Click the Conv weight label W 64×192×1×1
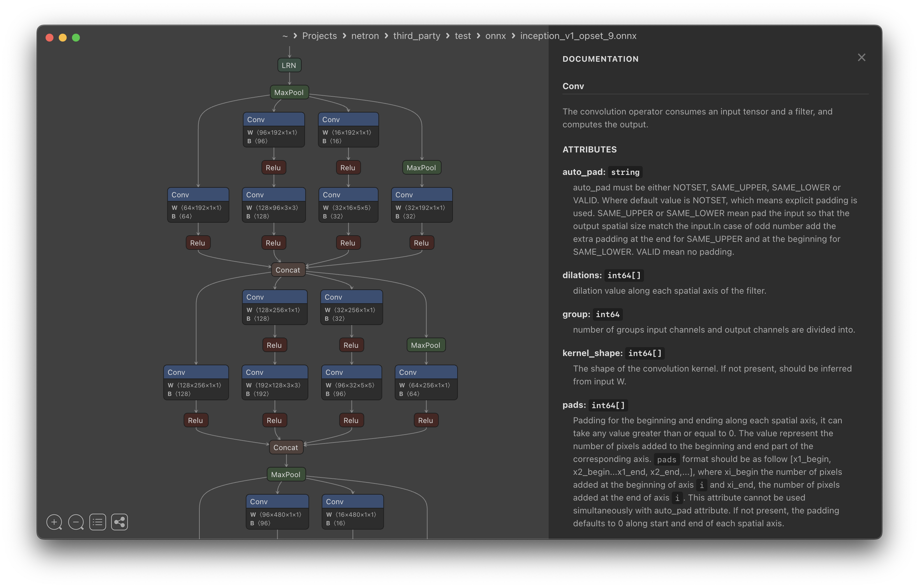Viewport: 919px width, 588px height. (197, 208)
